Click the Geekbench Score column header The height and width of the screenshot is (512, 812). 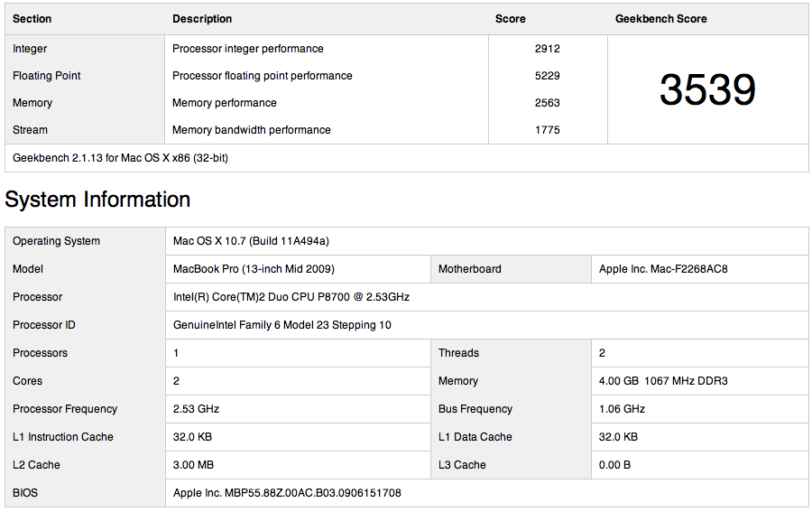point(660,19)
